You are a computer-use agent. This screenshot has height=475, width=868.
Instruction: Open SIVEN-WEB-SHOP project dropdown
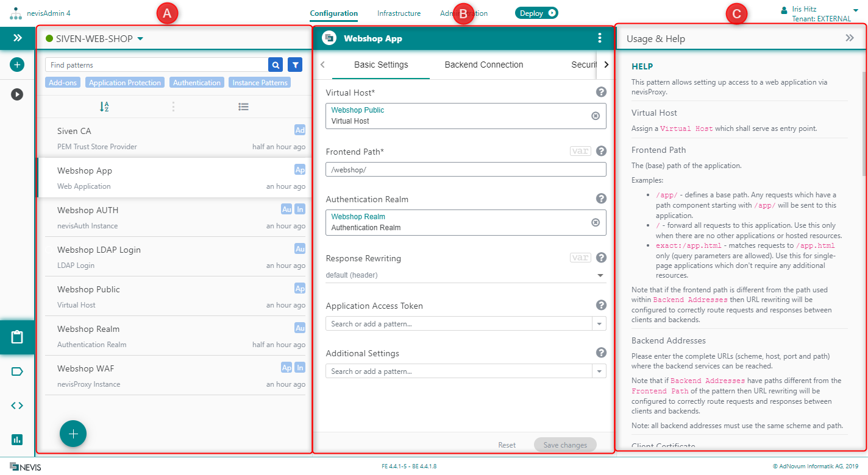(140, 39)
